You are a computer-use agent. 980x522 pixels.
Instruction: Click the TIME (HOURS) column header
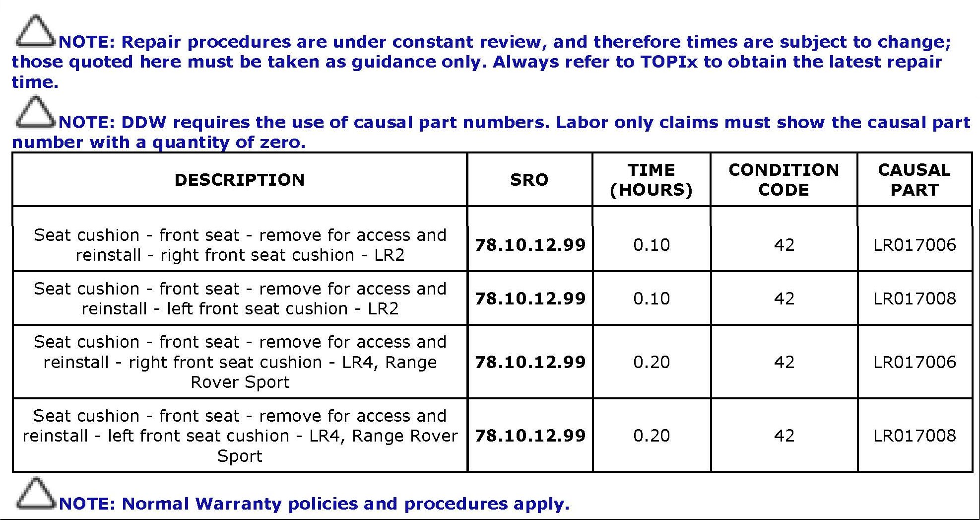tap(651, 180)
